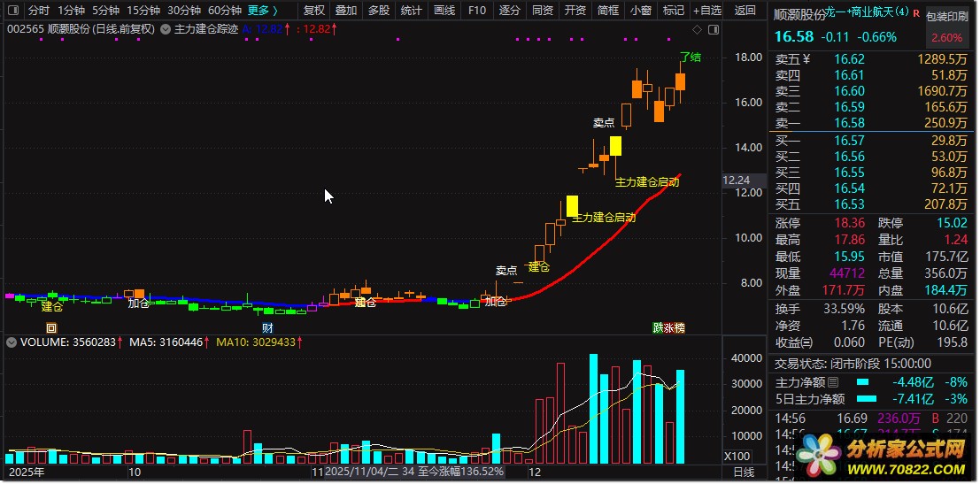
Task: Click the red R marker beside stock name
Action: click(916, 12)
